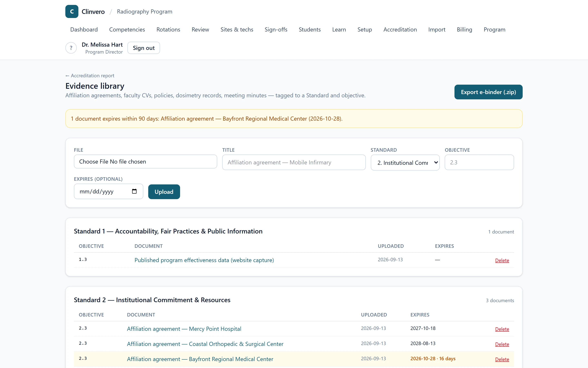The width and height of the screenshot is (588, 368).
Task: Open the Import page
Action: coord(437,29)
